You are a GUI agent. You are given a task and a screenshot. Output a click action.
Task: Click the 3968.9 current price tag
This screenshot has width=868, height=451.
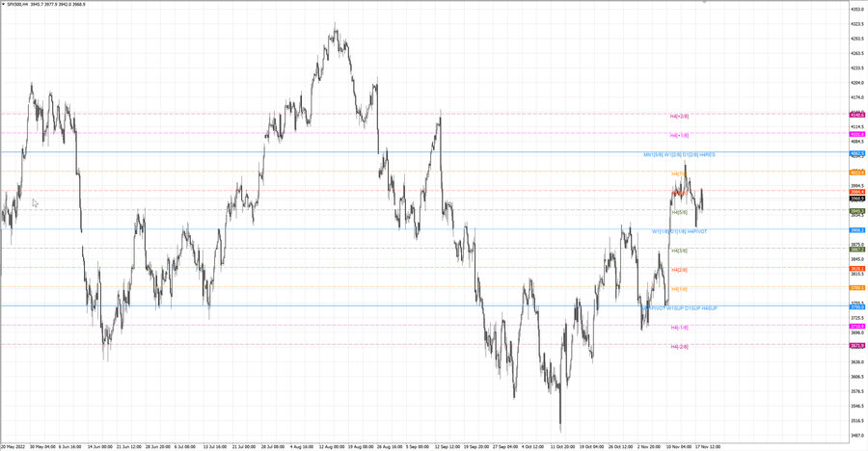coord(857,199)
